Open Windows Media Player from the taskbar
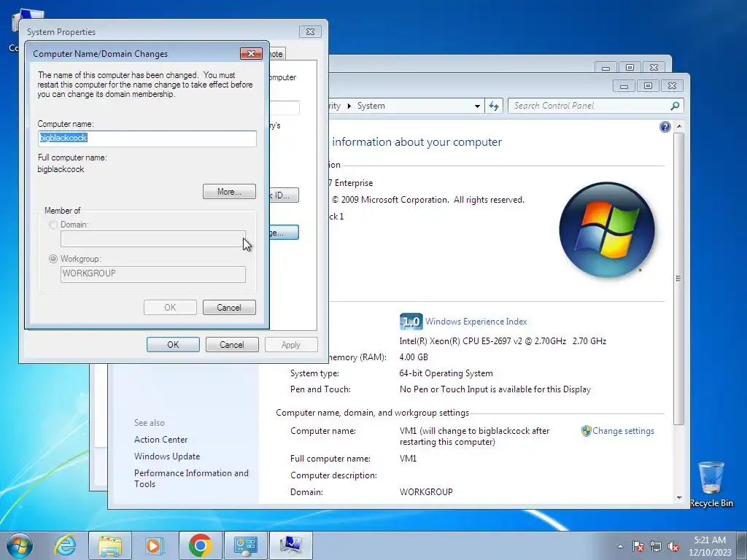This screenshot has height=560, width=747. pyautogui.click(x=153, y=545)
